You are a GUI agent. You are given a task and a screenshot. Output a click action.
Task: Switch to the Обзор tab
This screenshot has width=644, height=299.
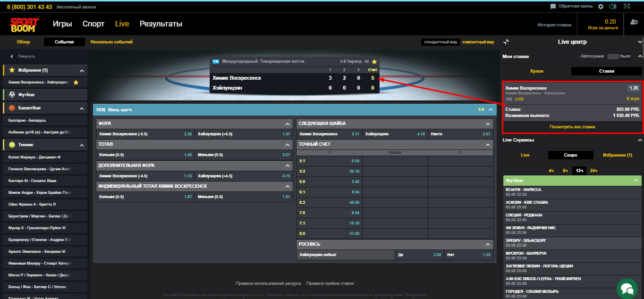point(24,42)
